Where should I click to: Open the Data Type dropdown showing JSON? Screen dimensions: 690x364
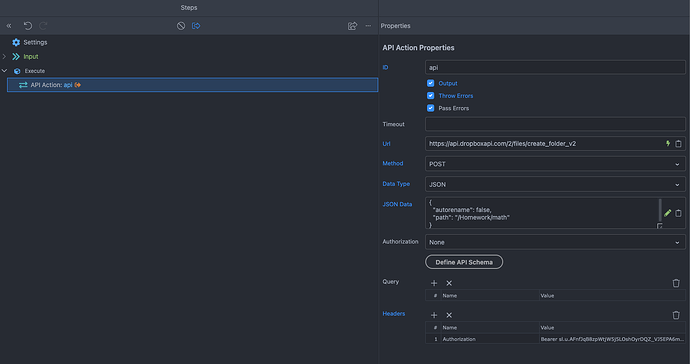(555, 184)
